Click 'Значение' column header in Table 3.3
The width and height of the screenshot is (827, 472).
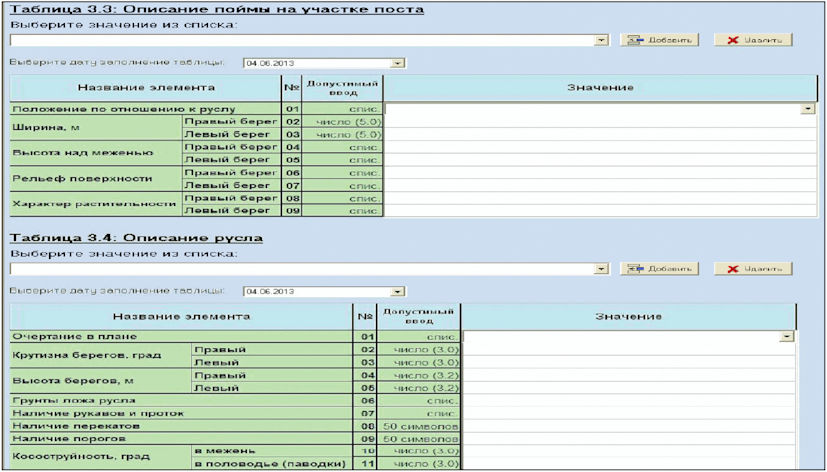[600, 88]
